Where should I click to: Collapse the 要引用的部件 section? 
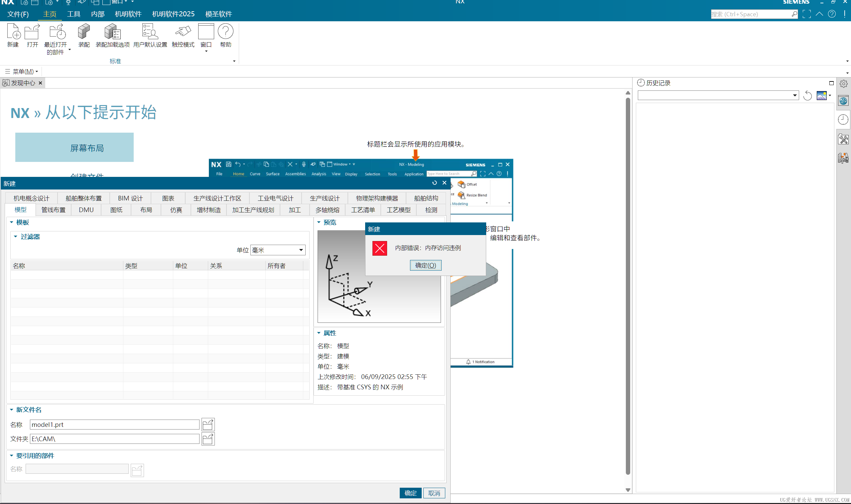pyautogui.click(x=12, y=455)
